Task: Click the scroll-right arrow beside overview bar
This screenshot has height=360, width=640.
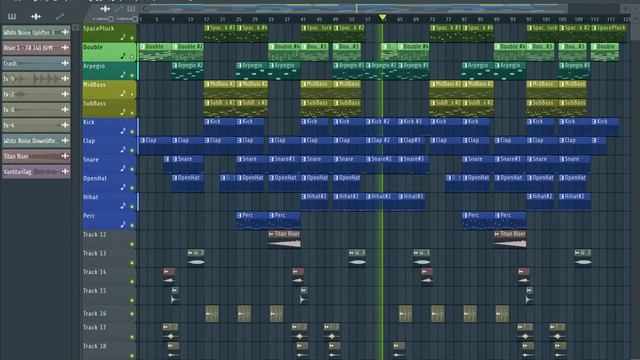Action: click(x=624, y=8)
